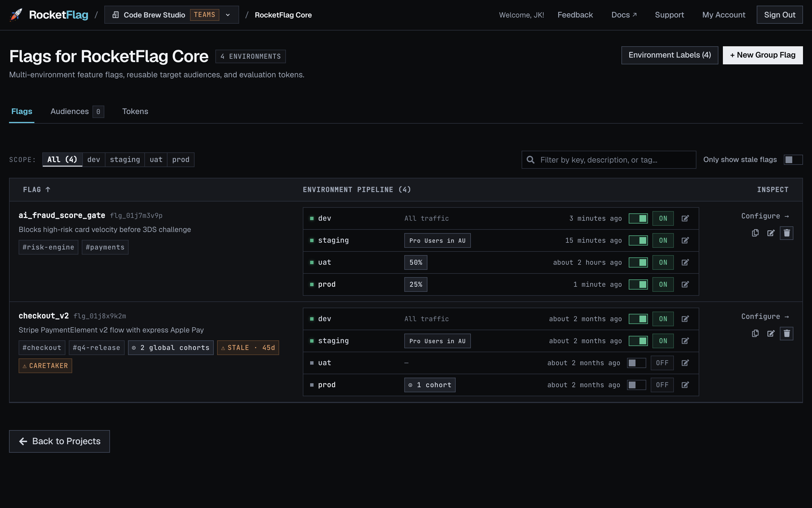
Task: Open Environment Labels (4)
Action: (670, 55)
